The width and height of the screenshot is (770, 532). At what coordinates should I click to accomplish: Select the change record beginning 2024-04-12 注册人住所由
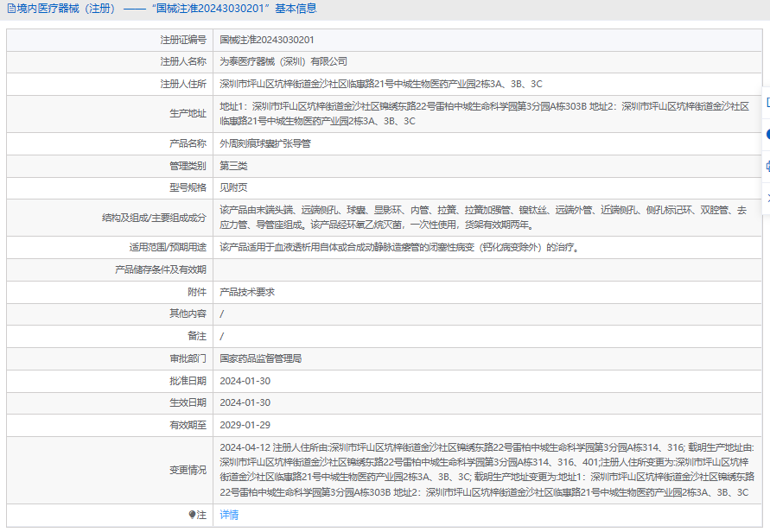tap(487, 470)
